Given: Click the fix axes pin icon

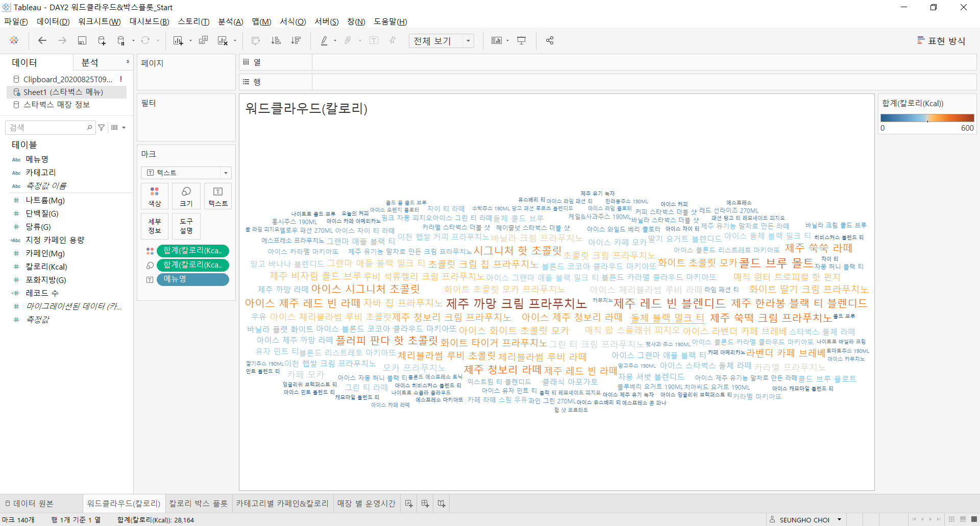Looking at the screenshot, I should [x=393, y=40].
